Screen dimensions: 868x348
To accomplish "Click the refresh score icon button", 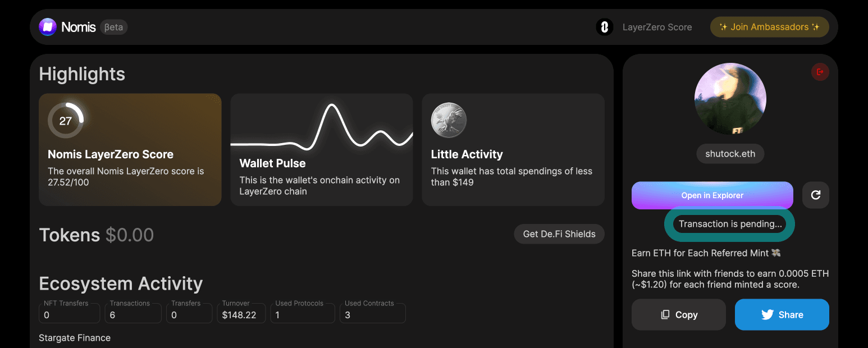I will pyautogui.click(x=815, y=195).
